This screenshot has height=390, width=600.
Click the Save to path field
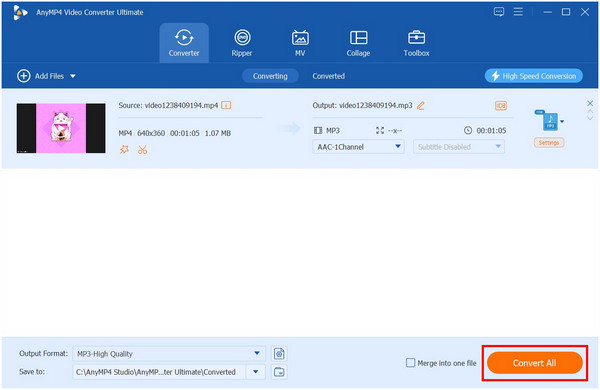tap(159, 372)
